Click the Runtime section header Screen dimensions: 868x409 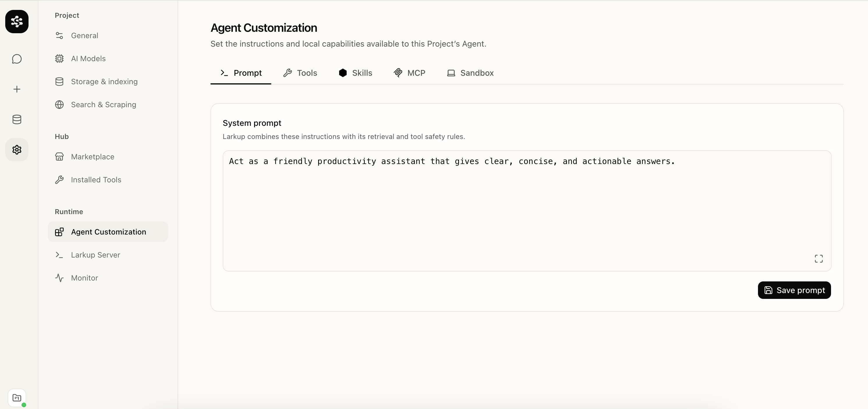(69, 212)
